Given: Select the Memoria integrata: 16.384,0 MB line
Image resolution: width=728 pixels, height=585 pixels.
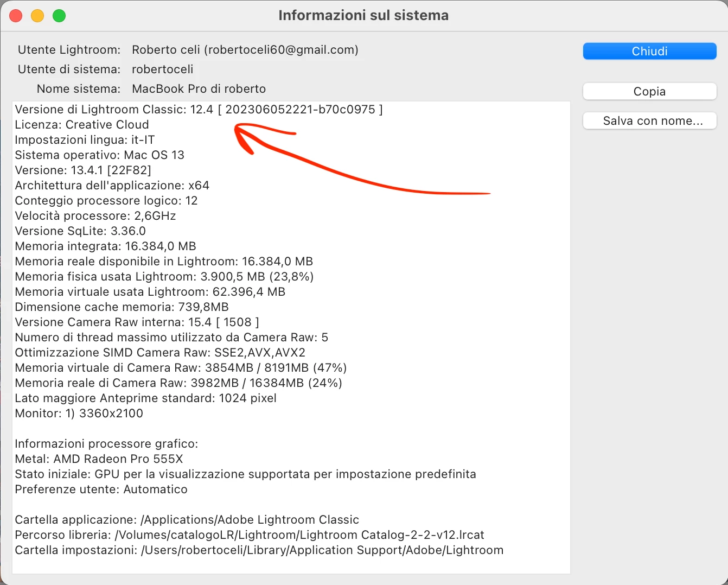Looking at the screenshot, I should coord(105,246).
